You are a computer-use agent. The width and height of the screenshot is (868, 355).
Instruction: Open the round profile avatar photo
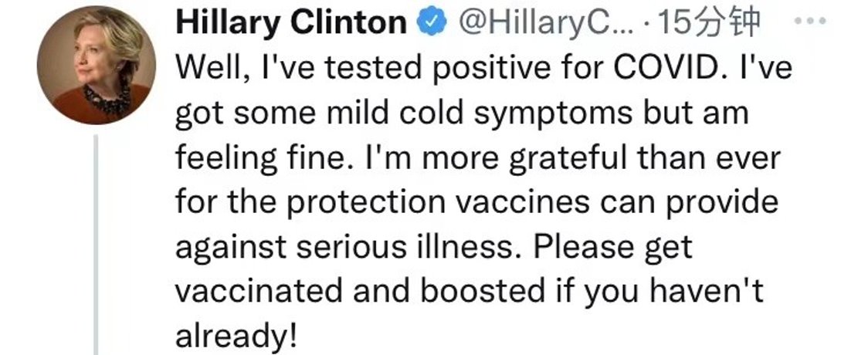tap(97, 66)
